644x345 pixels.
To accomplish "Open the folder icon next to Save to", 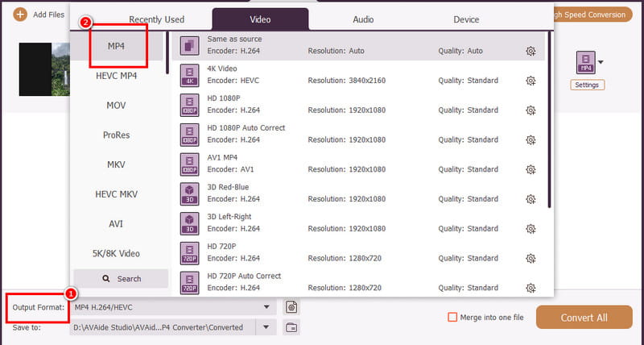I will pos(292,327).
